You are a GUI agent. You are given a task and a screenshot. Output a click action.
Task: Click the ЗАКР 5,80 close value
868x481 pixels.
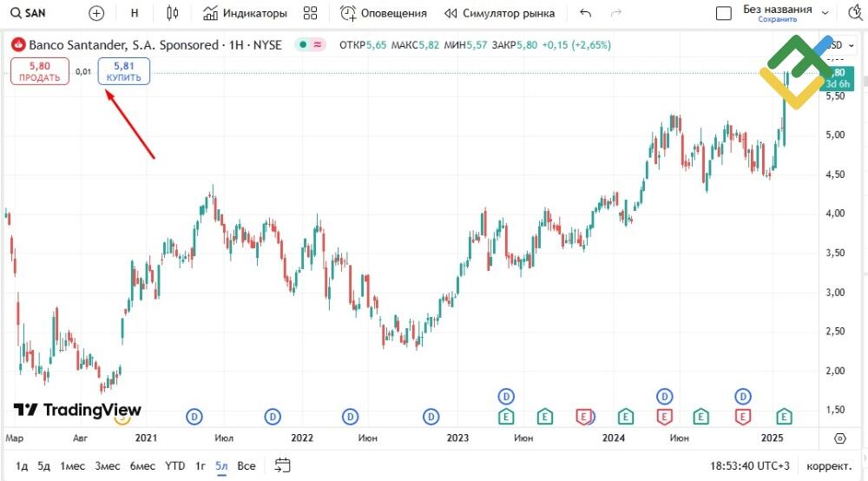pos(514,45)
